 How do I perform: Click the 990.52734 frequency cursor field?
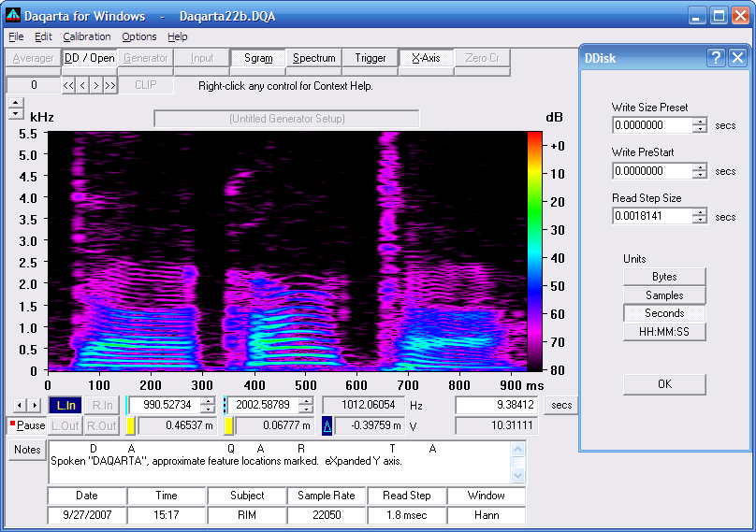[x=165, y=405]
